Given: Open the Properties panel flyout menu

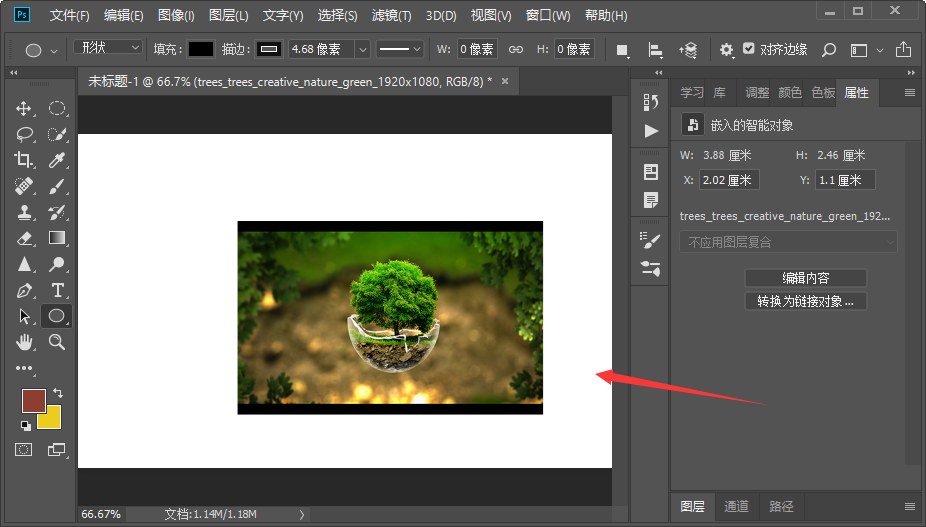Looking at the screenshot, I should (x=909, y=93).
